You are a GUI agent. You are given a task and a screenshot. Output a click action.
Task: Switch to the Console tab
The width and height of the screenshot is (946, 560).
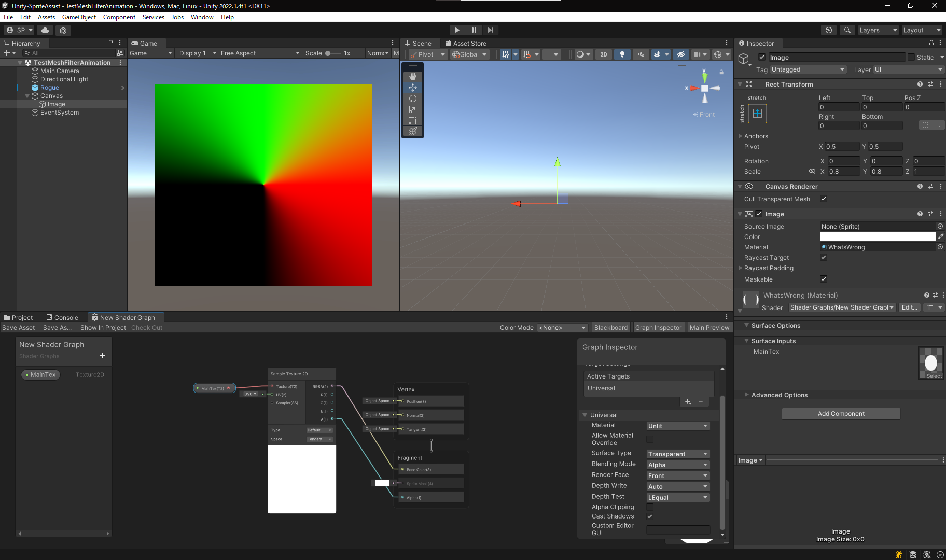[x=62, y=318]
